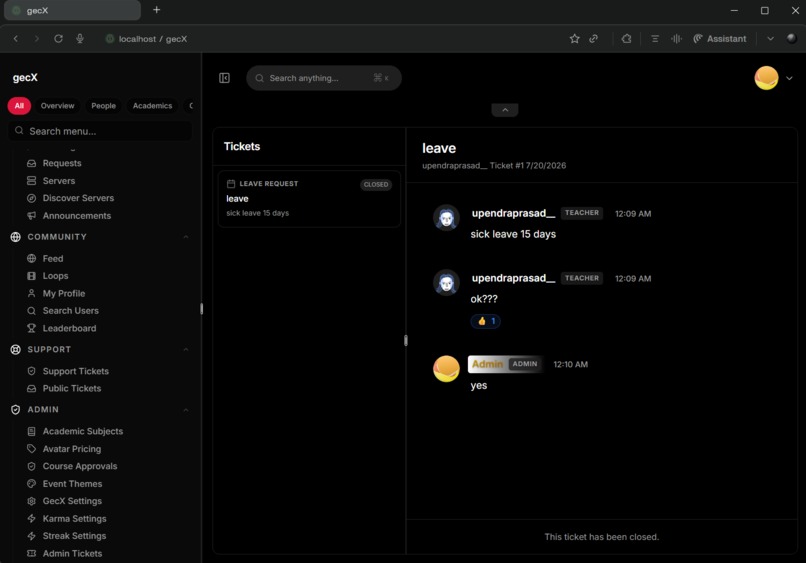This screenshot has width=806, height=563.
Task: Click Admin username in the reply
Action: (487, 364)
